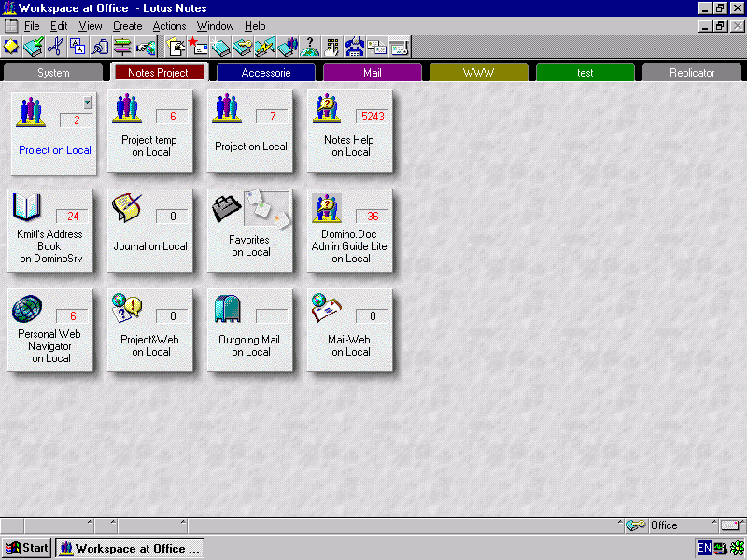
Task: Select the Journal on Local database
Action: coord(150,231)
